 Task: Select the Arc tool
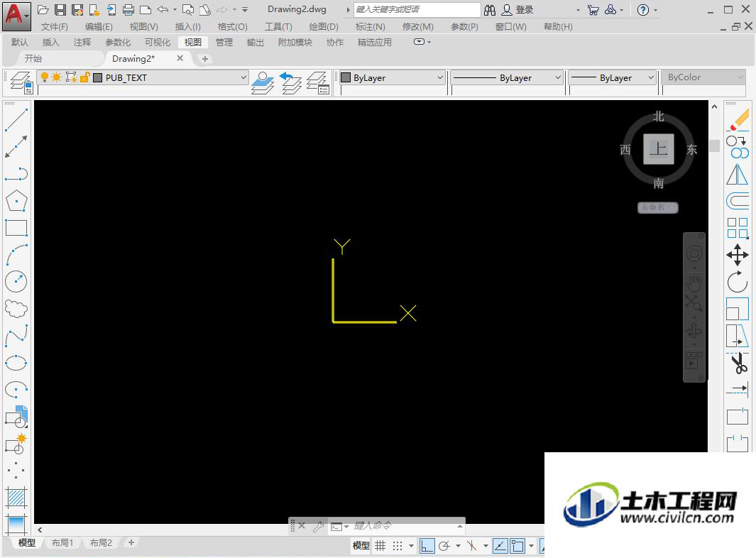coord(16,255)
